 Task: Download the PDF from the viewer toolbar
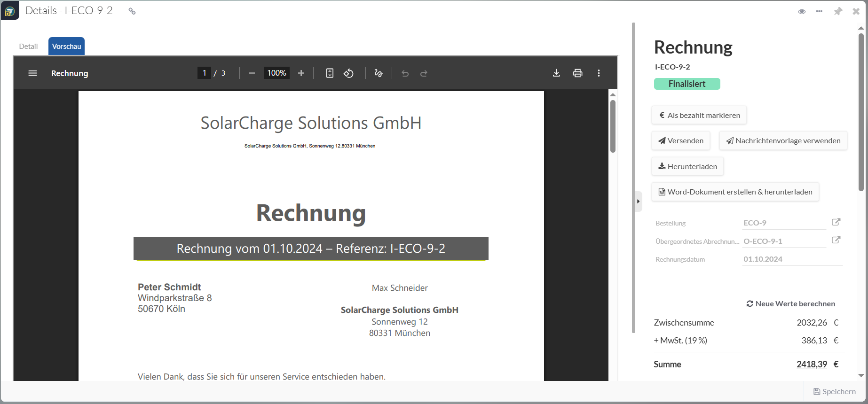coord(556,73)
